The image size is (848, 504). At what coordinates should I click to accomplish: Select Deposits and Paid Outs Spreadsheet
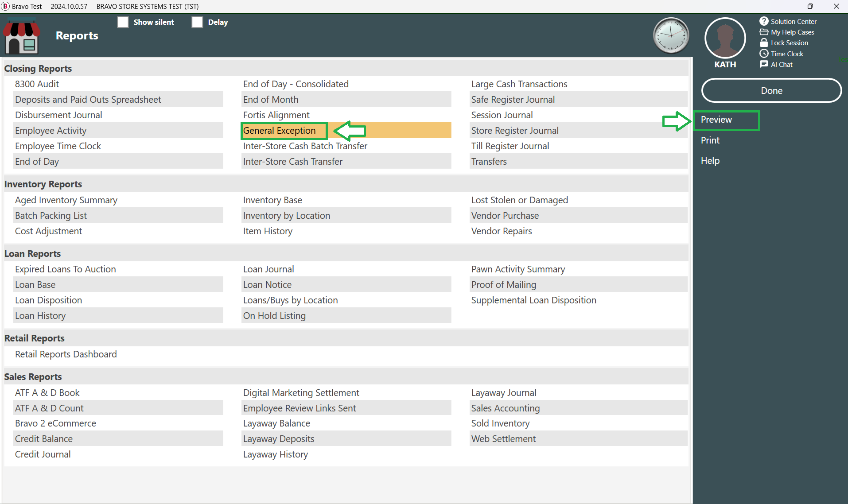(x=118, y=99)
